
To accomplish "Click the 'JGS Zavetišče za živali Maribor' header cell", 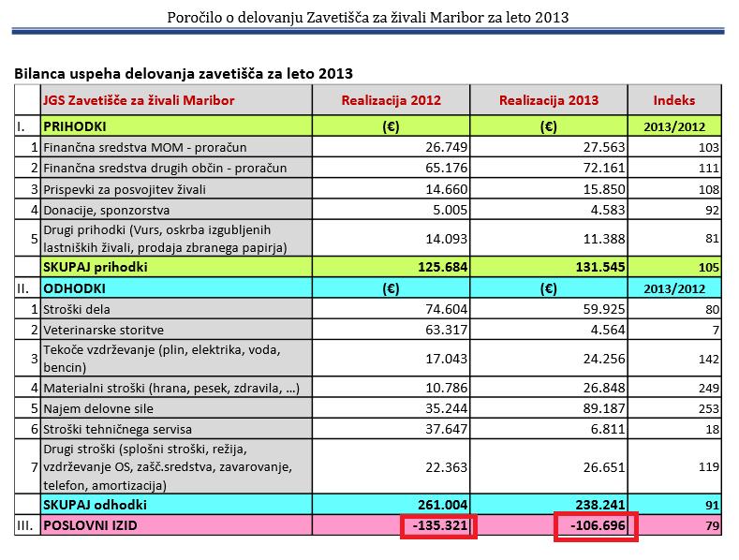I will click(139, 100).
